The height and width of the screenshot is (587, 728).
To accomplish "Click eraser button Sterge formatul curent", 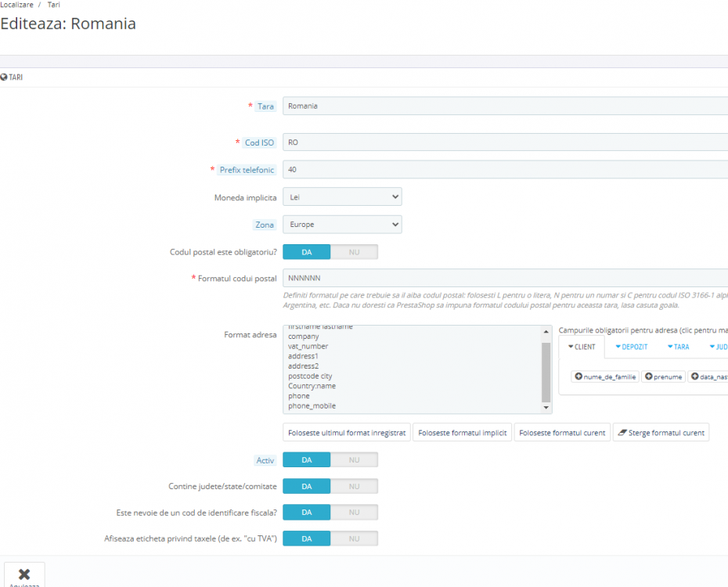I will pos(661,433).
